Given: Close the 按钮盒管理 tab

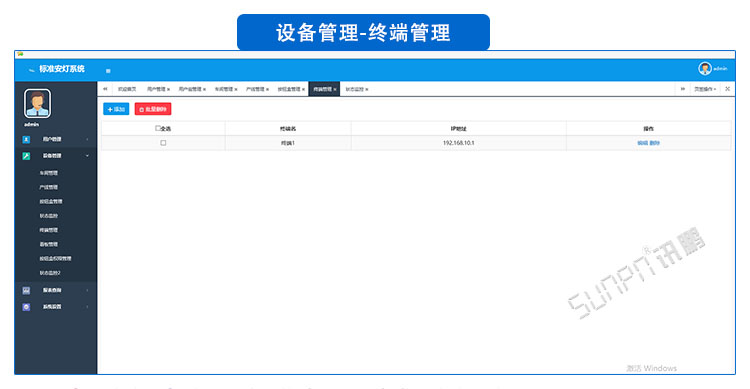Looking at the screenshot, I should tap(304, 89).
